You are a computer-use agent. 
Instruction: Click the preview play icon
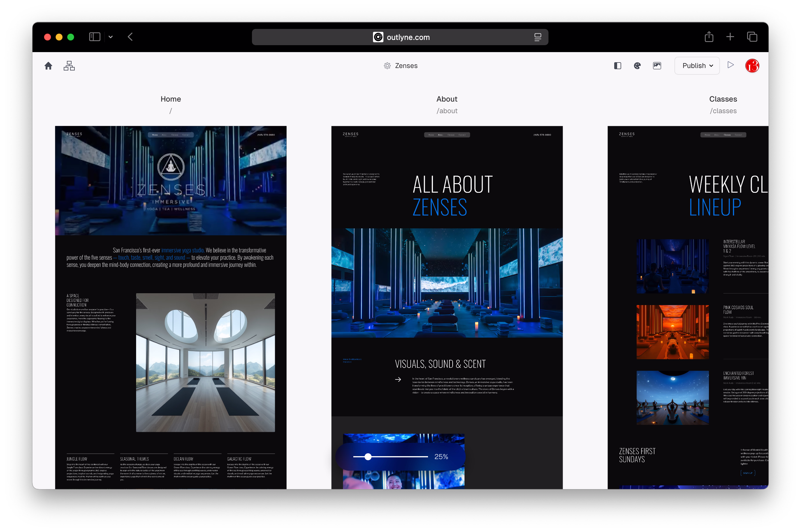[730, 65]
